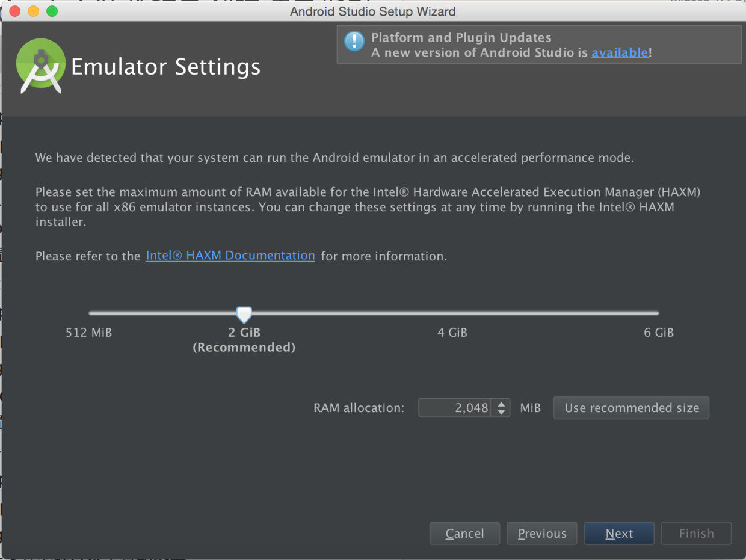This screenshot has height=560, width=746.
Task: Go back with the Previous button
Action: (x=541, y=534)
